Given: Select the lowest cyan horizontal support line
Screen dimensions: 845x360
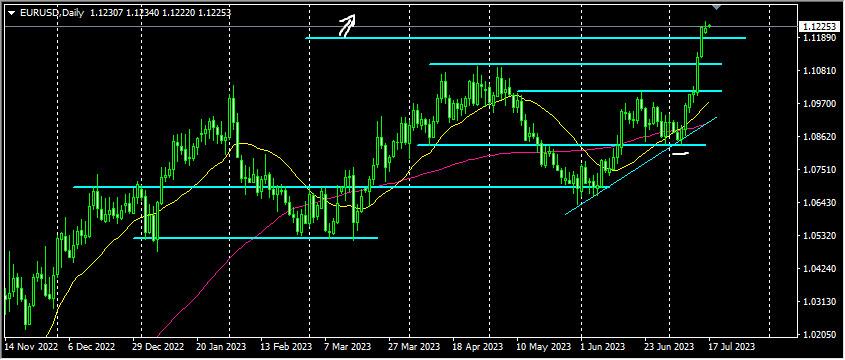Looking at the screenshot, I should pyautogui.click(x=255, y=238).
